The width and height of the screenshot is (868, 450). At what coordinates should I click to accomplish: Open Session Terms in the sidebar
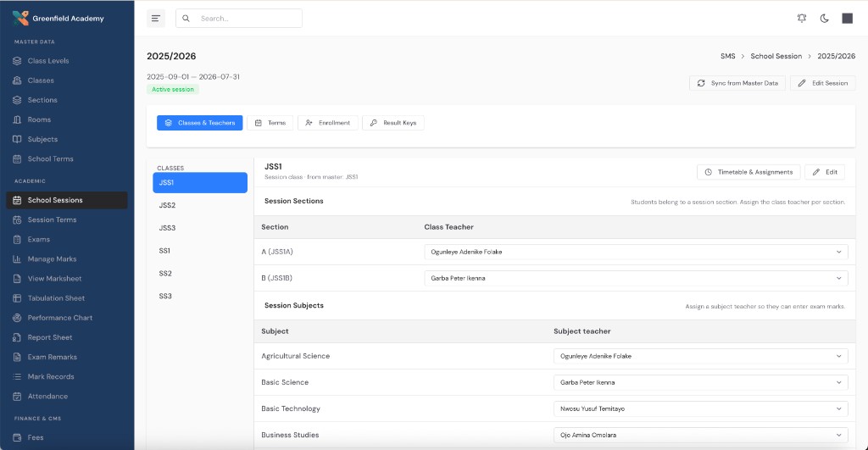click(67, 219)
